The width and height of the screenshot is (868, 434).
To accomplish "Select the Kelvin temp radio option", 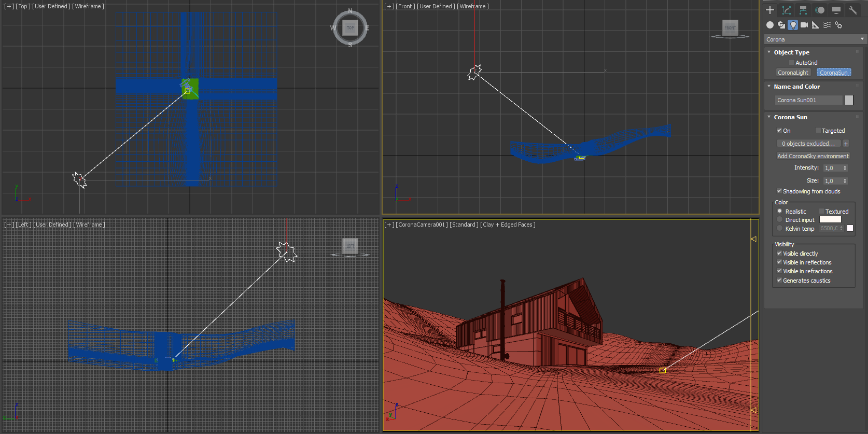I will 780,229.
